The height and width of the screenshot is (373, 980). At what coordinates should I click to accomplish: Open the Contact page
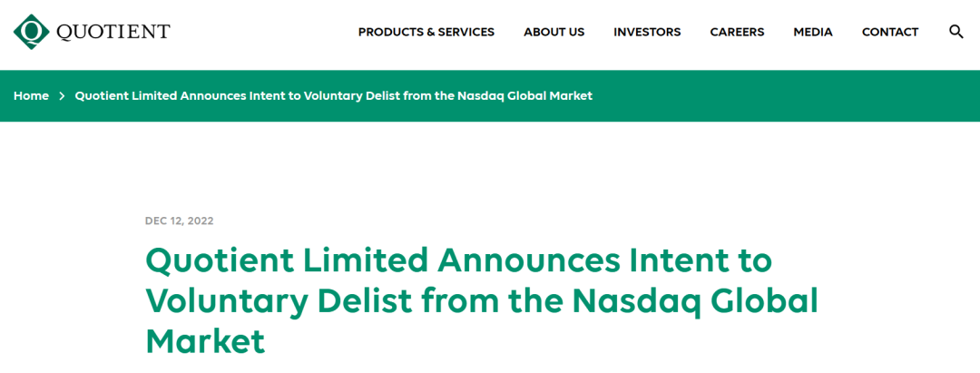tap(889, 32)
